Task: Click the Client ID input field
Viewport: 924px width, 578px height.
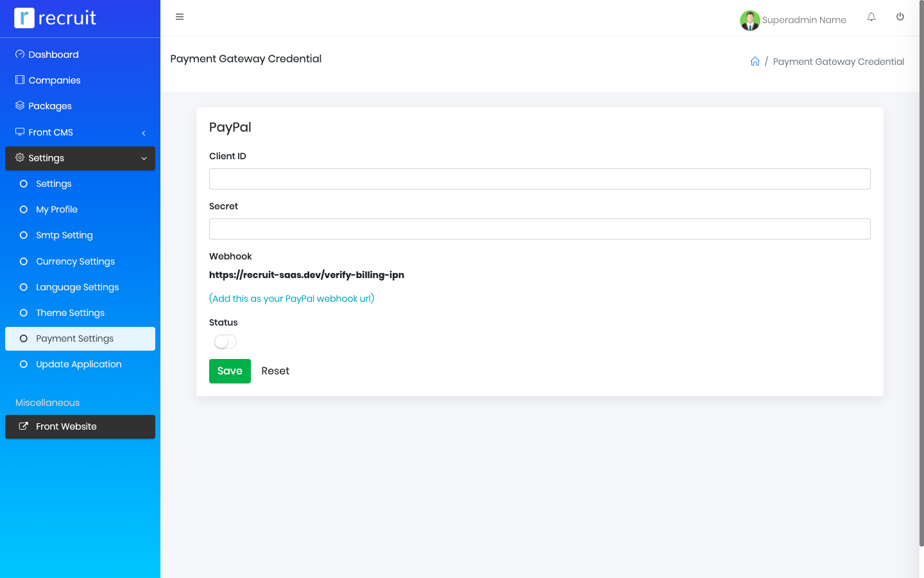Action: pos(540,179)
